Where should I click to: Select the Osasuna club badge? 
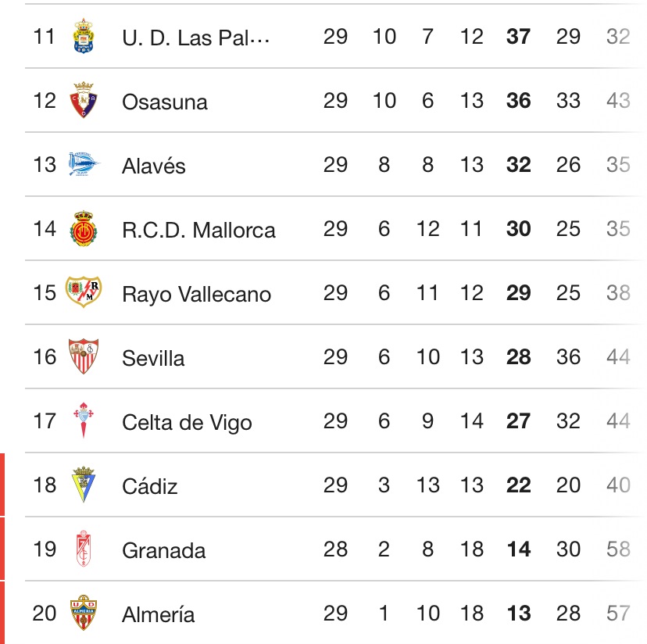coord(83,100)
